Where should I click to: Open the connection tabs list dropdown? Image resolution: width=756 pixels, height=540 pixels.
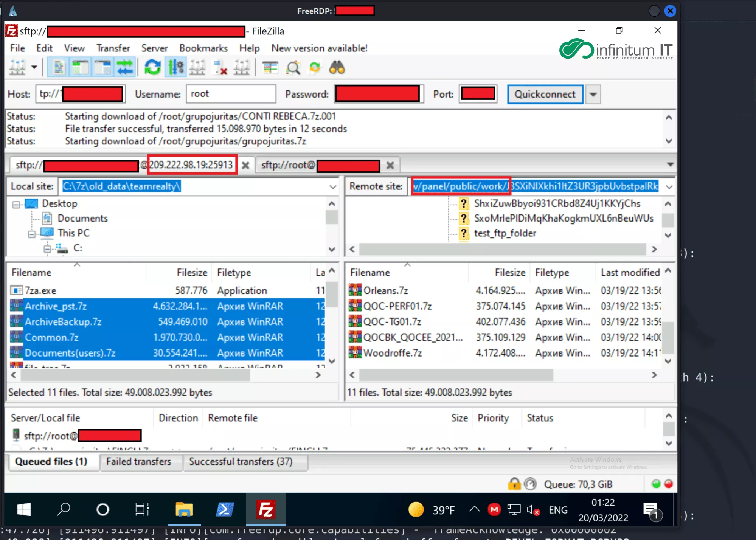(670, 164)
